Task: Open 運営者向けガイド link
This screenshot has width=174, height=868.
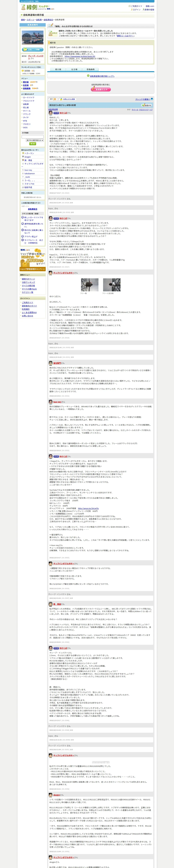Action: tap(29, 306)
